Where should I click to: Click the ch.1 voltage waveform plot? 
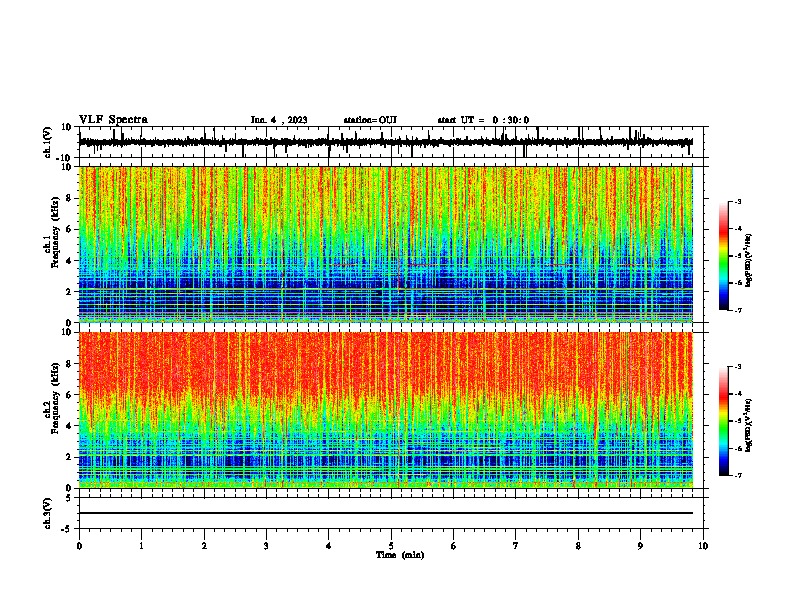(x=385, y=142)
